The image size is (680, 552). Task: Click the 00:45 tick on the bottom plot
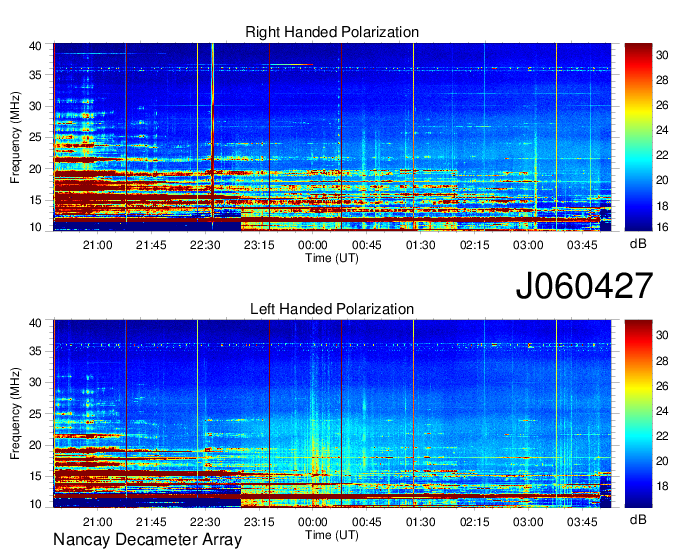(367, 522)
